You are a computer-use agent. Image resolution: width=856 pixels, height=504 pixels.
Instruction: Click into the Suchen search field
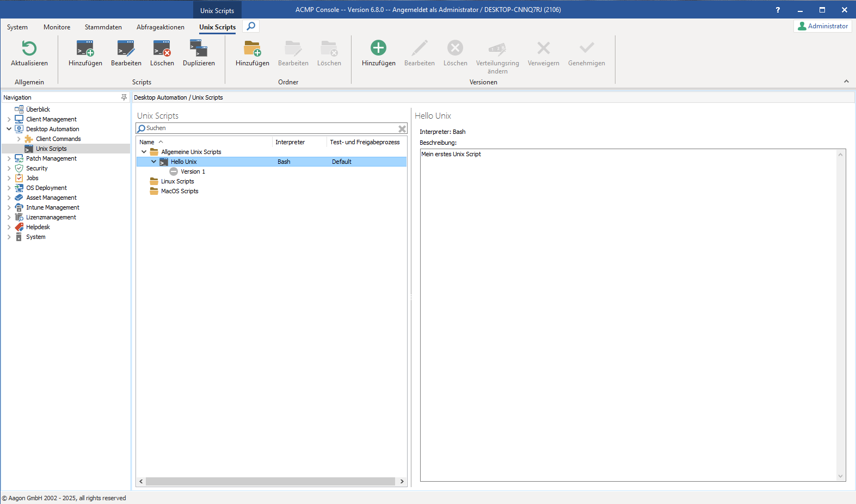[x=270, y=128]
